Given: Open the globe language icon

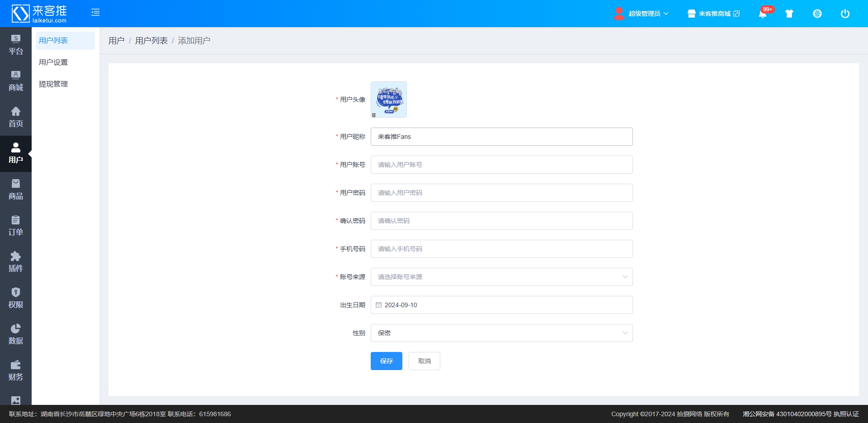Looking at the screenshot, I should click(817, 14).
